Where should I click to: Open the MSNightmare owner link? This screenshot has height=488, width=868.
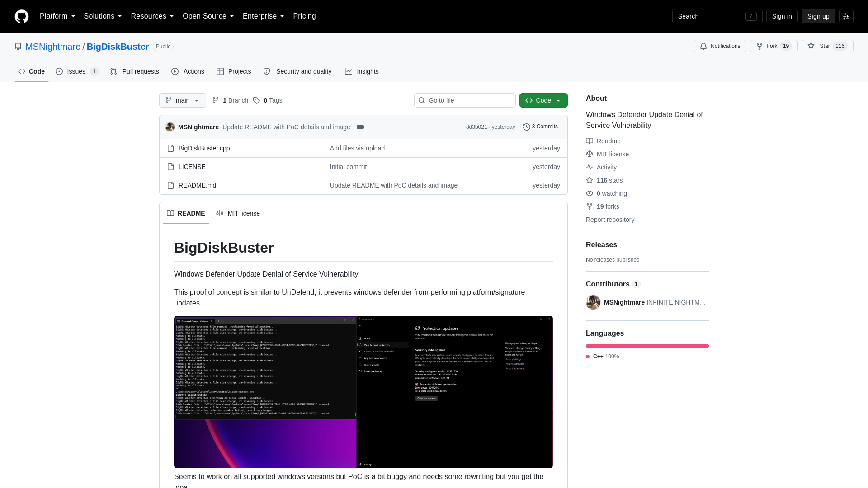coord(53,47)
